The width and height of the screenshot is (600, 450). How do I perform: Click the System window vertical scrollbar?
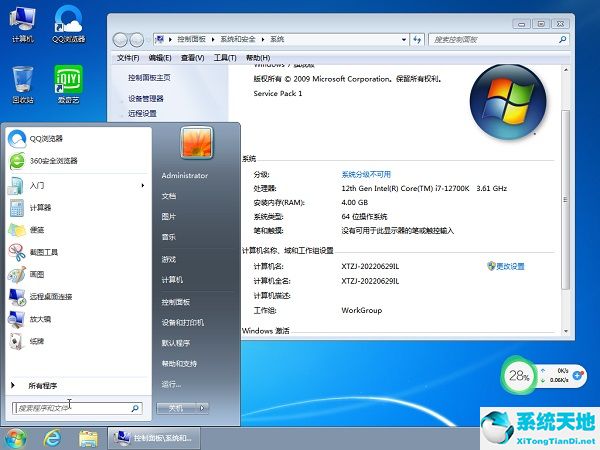tap(565, 200)
